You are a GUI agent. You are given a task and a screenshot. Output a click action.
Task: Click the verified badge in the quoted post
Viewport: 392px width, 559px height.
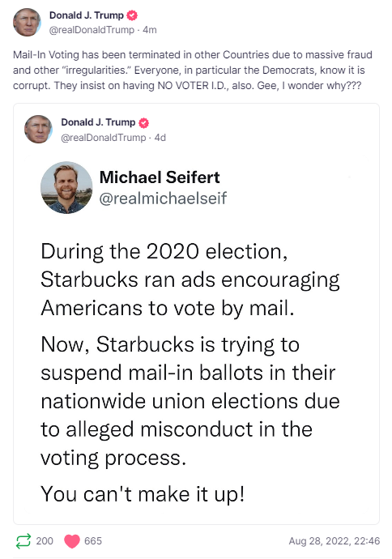[143, 122]
